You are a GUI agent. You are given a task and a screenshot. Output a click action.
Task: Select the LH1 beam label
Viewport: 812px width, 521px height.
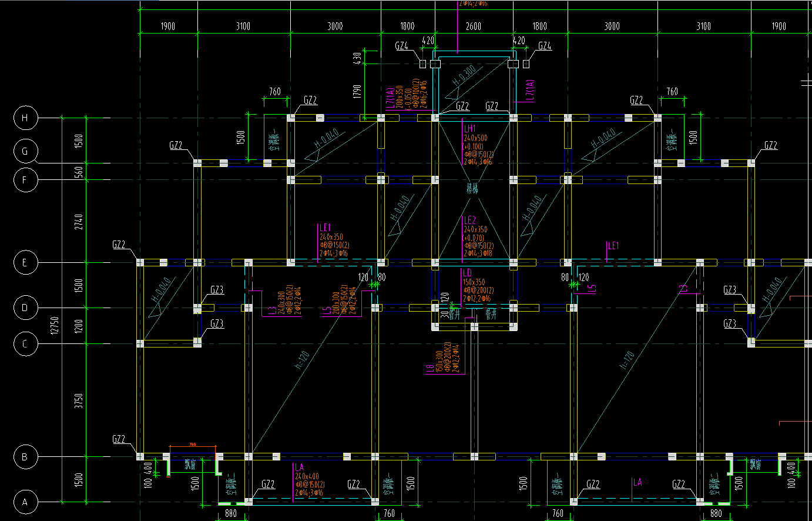pos(470,129)
